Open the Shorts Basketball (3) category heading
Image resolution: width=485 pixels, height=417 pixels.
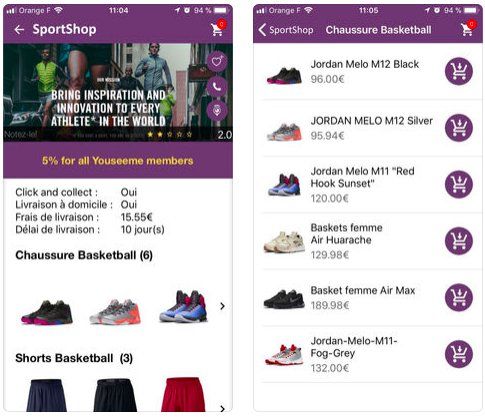(x=74, y=358)
